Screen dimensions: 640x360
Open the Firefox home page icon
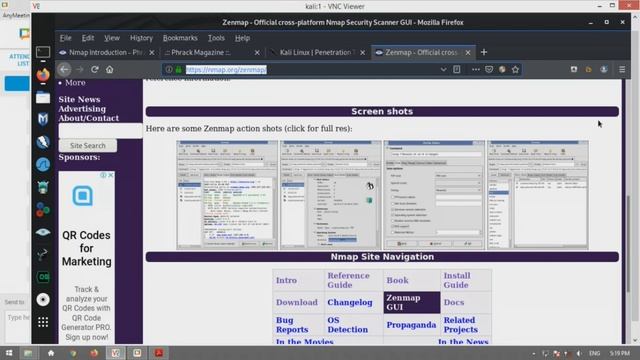(109, 69)
